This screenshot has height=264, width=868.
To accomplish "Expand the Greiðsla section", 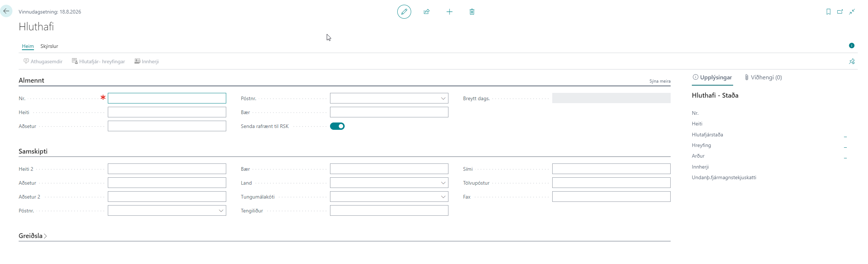I will [x=33, y=236].
